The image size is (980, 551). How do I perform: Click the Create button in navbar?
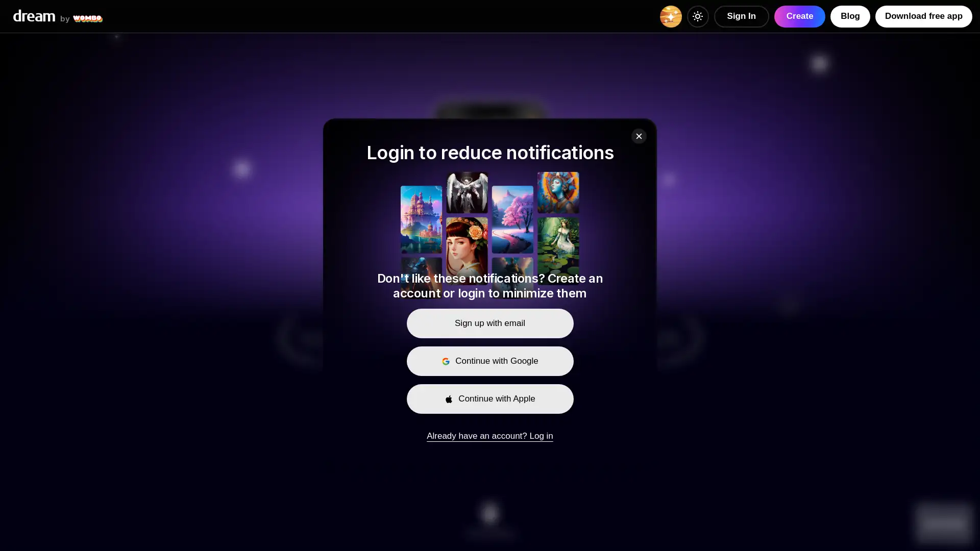pyautogui.click(x=800, y=16)
